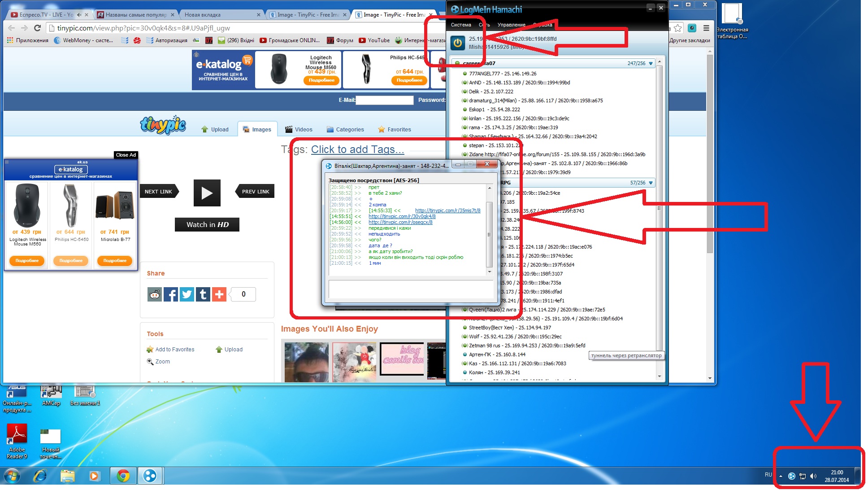This screenshot has height=490, width=868.
Task: Click the PREV LINK button
Action: pyautogui.click(x=255, y=192)
